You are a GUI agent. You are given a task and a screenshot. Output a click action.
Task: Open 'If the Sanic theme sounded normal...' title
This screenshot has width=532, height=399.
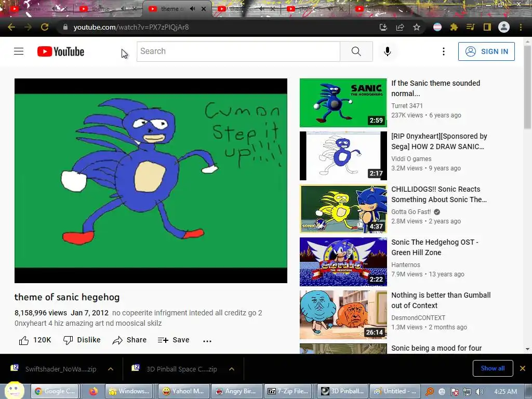[x=436, y=88]
